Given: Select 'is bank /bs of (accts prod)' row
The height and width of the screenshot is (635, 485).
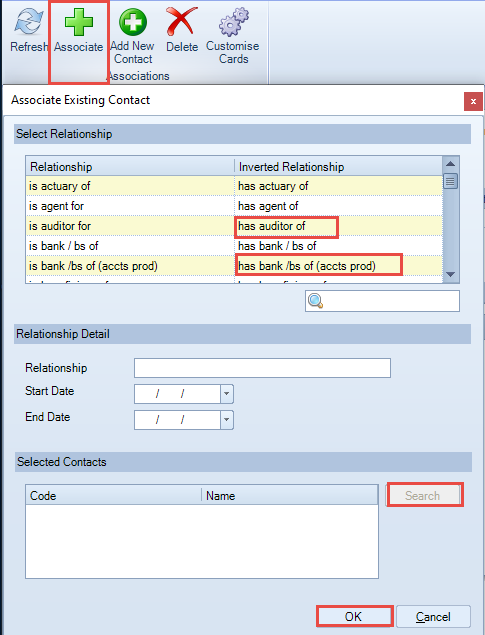Looking at the screenshot, I should (x=234, y=265).
